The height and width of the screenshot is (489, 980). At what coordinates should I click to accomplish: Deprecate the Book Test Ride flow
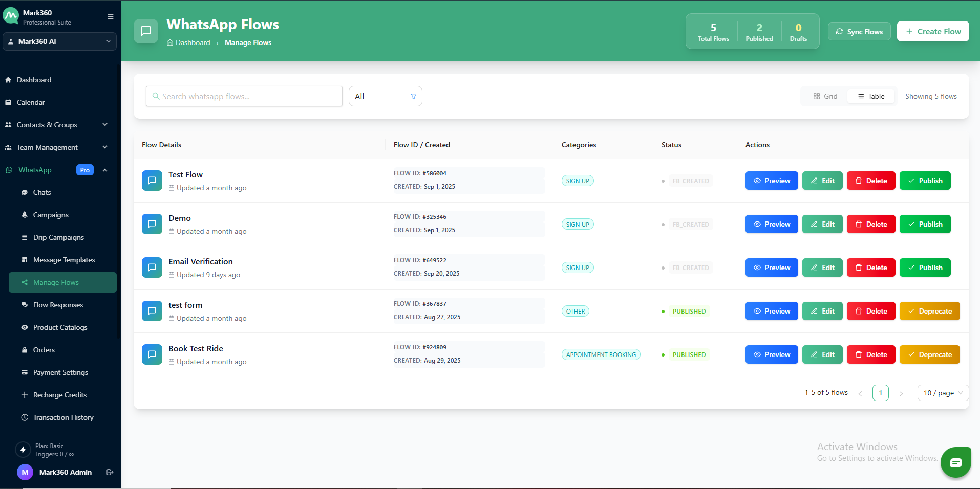point(929,354)
